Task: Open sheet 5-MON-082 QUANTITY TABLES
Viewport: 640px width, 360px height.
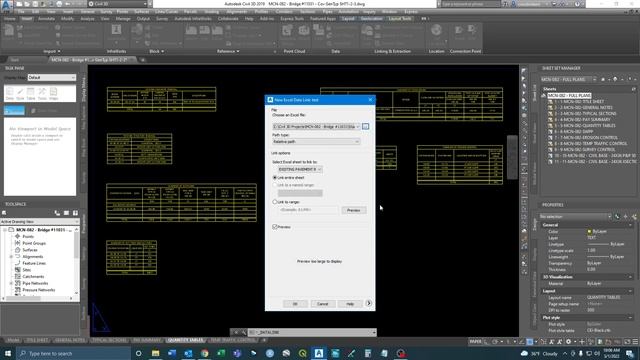Action: [584, 126]
